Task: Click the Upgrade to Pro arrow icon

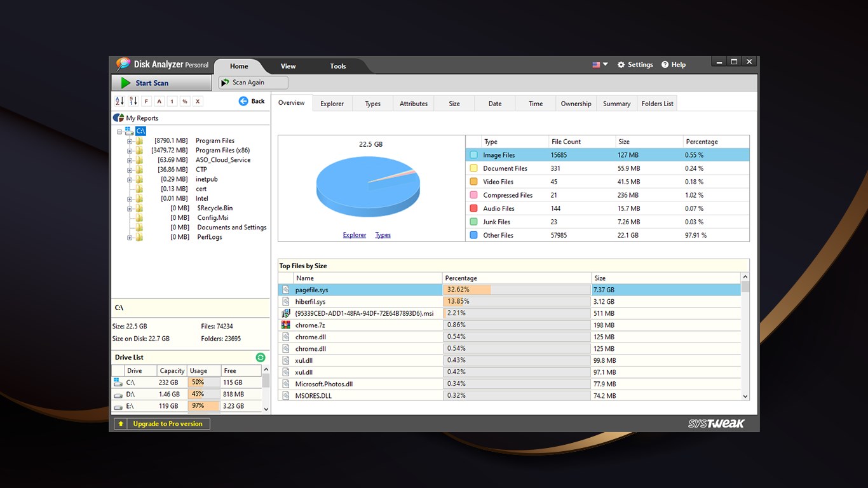Action: coord(121,424)
